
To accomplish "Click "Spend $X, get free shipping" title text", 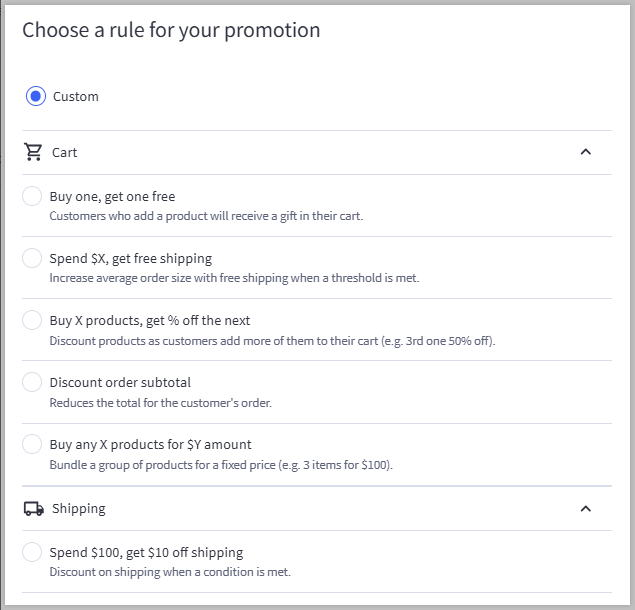I will 130,258.
